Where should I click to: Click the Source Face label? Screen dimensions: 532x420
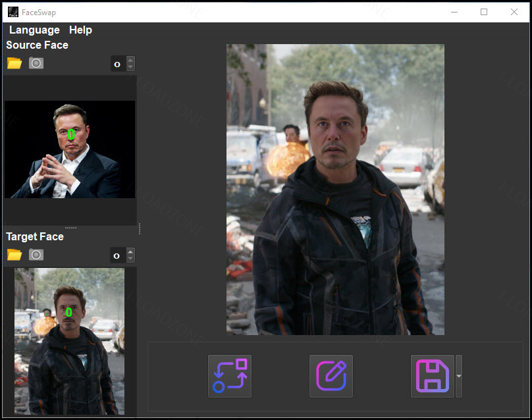[38, 45]
